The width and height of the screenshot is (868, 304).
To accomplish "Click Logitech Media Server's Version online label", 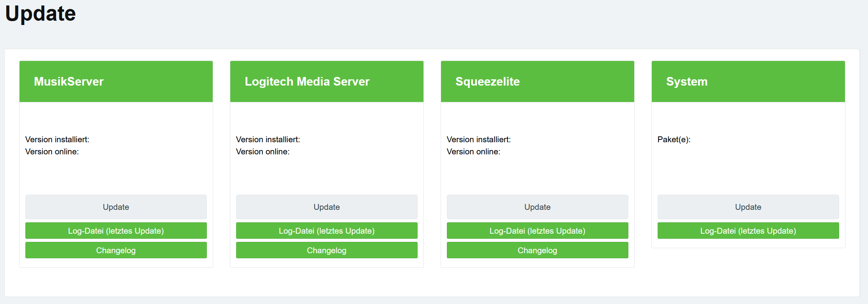I will pyautogui.click(x=263, y=152).
